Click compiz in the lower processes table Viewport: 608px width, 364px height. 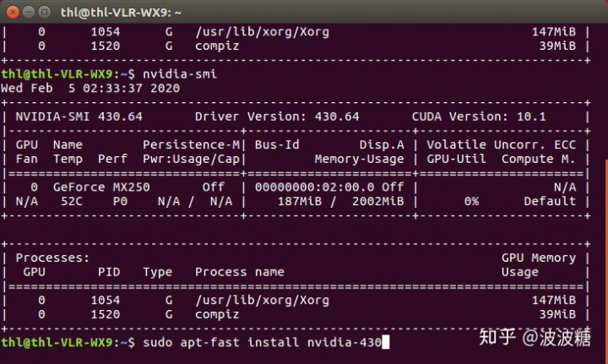(217, 314)
